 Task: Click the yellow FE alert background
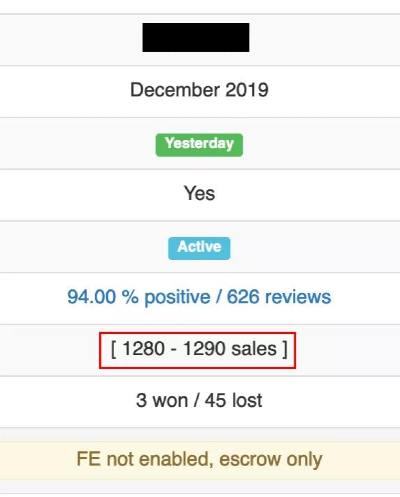click(x=200, y=461)
